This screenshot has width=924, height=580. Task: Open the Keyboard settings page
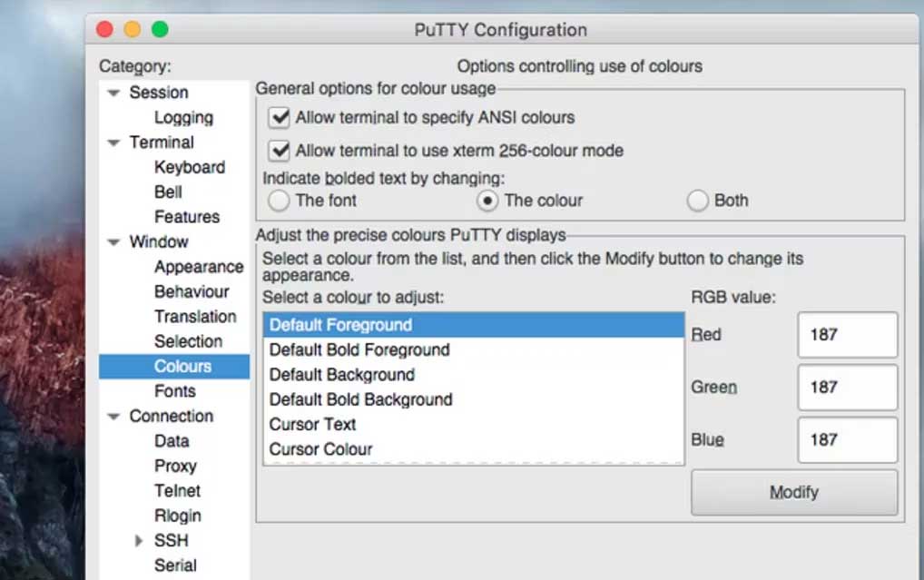click(190, 167)
